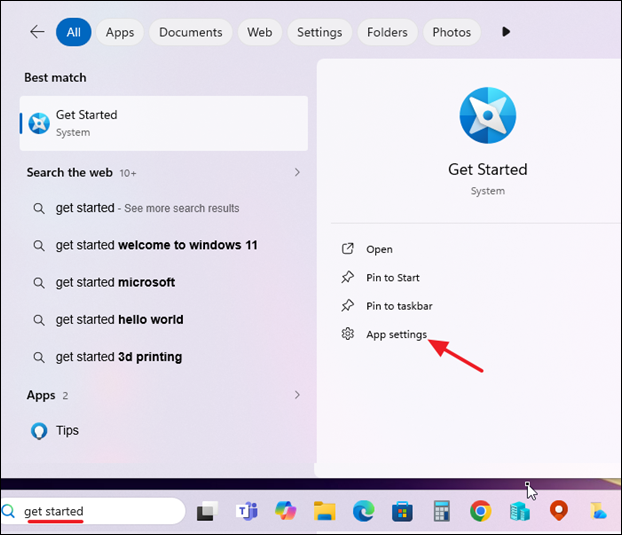Switch to the Settings filter tab

point(319,32)
